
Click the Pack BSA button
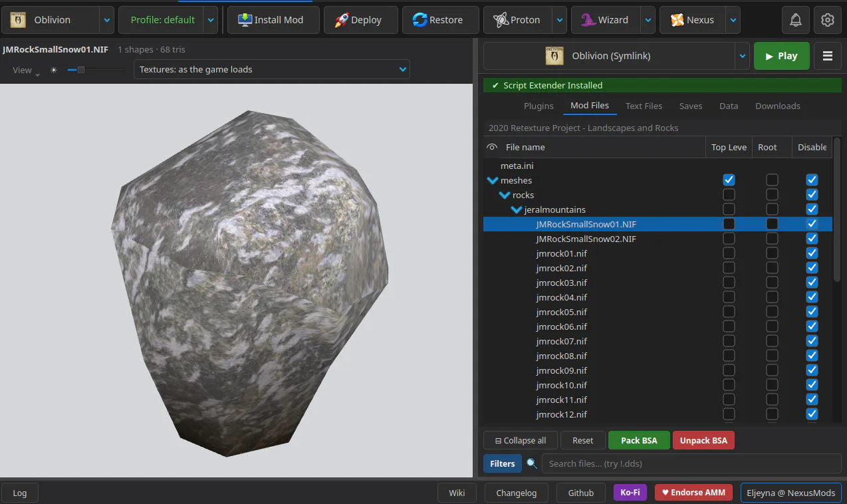click(639, 440)
